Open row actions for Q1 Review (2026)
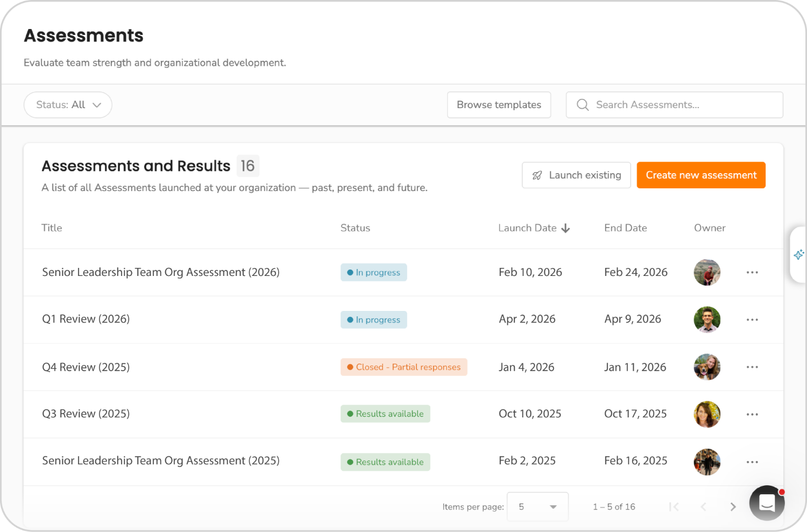Image resolution: width=807 pixels, height=532 pixels. pos(752,320)
